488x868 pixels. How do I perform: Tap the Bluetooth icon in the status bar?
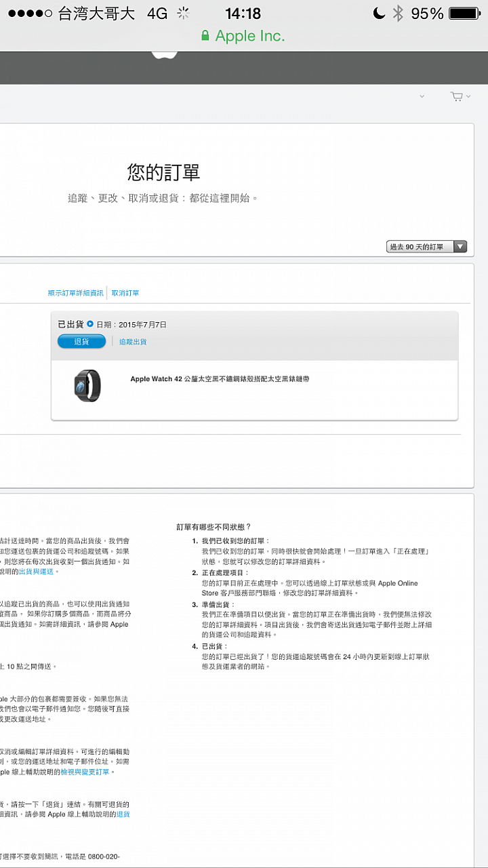(399, 14)
